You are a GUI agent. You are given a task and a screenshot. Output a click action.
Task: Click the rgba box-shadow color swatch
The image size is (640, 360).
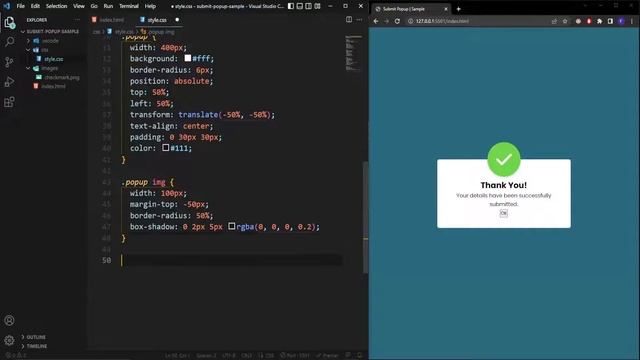[x=231, y=226]
